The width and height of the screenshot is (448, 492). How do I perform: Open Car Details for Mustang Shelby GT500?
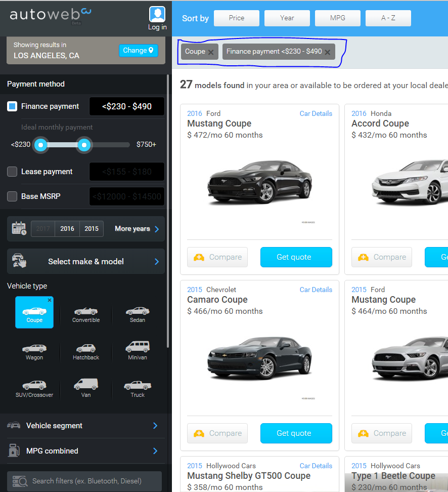tap(316, 466)
